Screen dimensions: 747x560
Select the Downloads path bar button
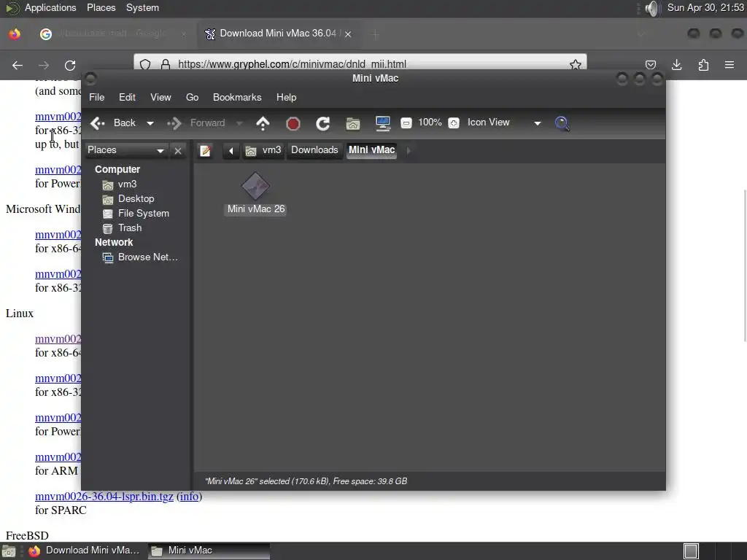point(314,150)
